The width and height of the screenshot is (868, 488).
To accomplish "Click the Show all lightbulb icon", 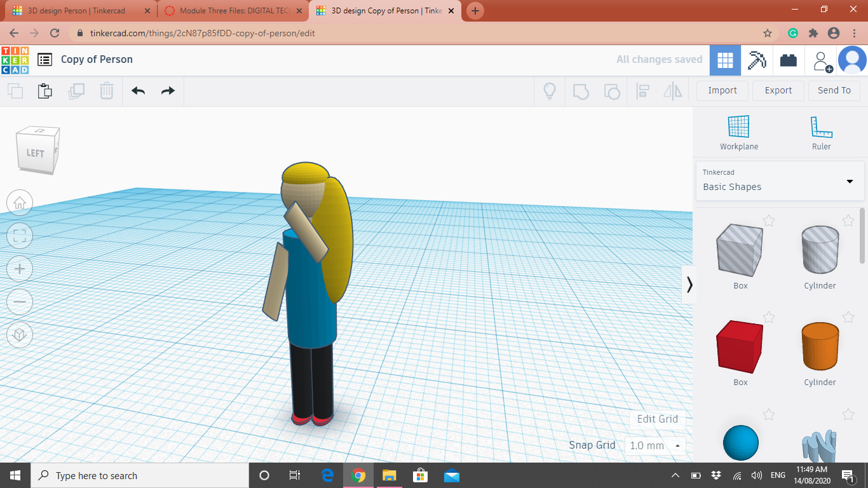I will tap(550, 91).
